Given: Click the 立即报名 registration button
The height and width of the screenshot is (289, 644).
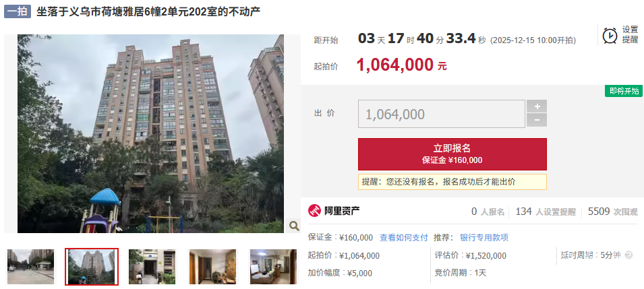Looking at the screenshot, I should (452, 154).
